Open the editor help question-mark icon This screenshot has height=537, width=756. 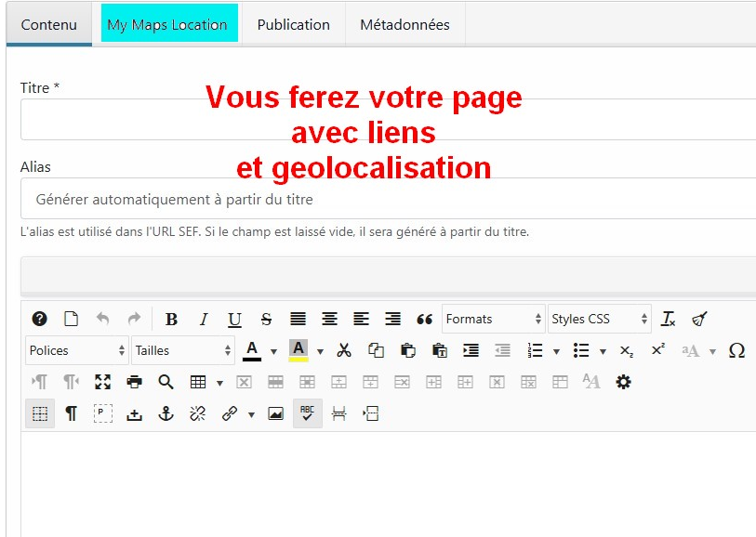[x=39, y=319]
